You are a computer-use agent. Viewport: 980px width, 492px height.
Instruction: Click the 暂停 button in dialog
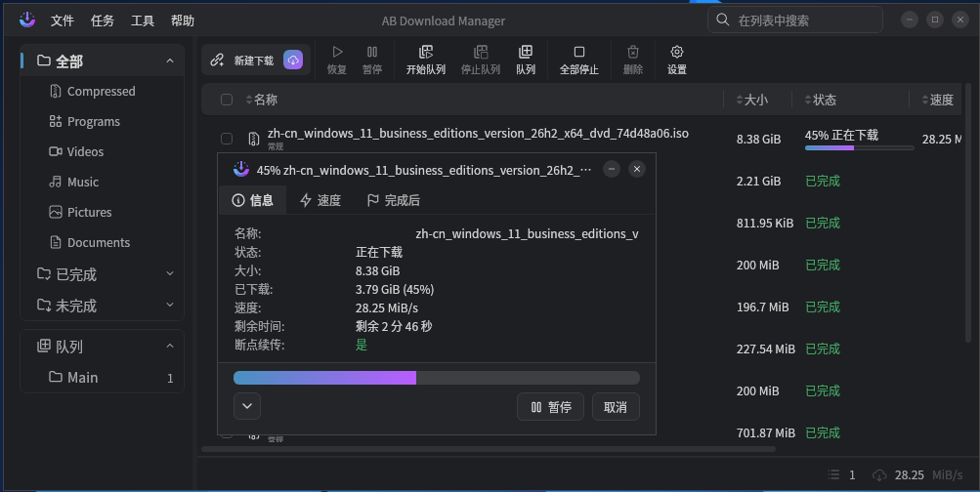[551, 407]
